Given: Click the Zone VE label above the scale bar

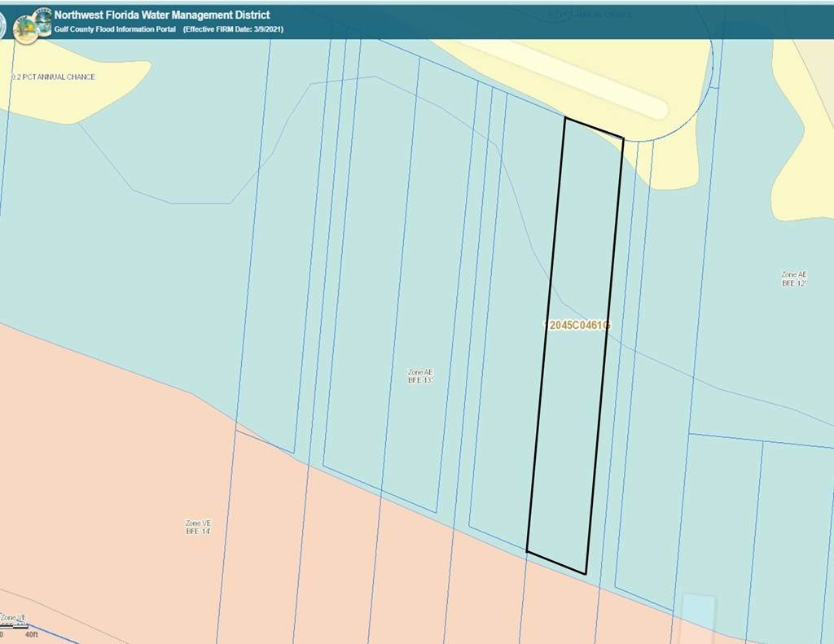Looking at the screenshot, I should click(13, 618).
